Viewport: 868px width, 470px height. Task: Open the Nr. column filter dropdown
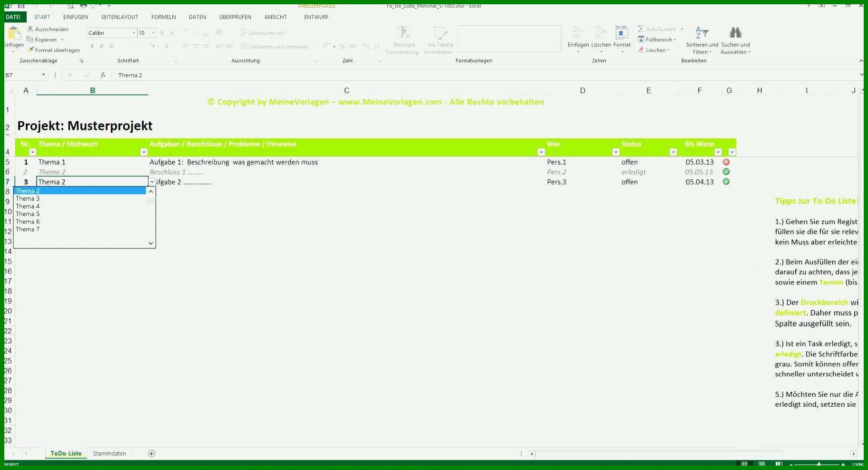(x=32, y=152)
